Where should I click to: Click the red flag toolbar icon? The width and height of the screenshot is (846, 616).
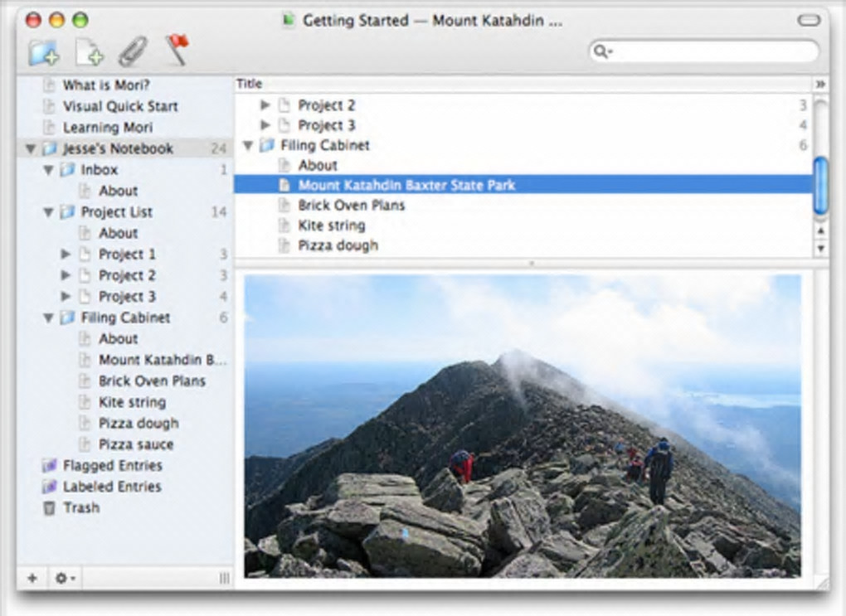(177, 50)
